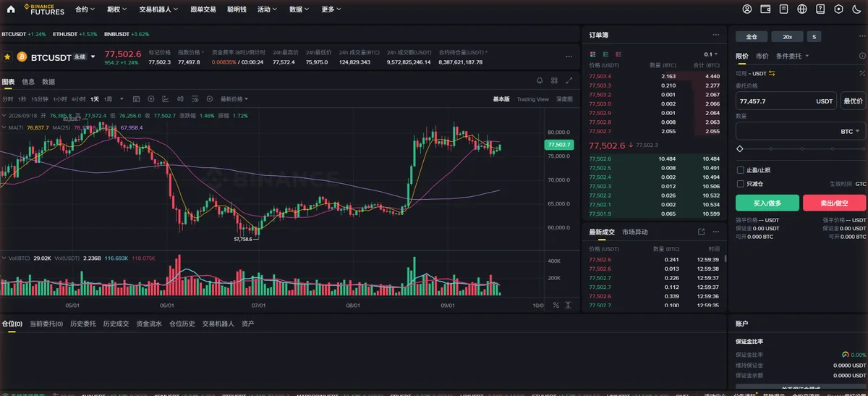Open the language globe icon
This screenshot has width=868, height=396.
click(802, 9)
